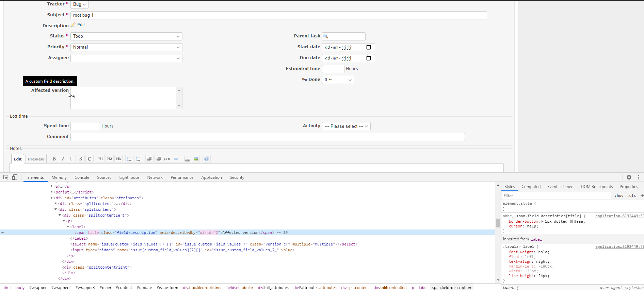
Task: Click into the Subject field
Action: (x=279, y=15)
